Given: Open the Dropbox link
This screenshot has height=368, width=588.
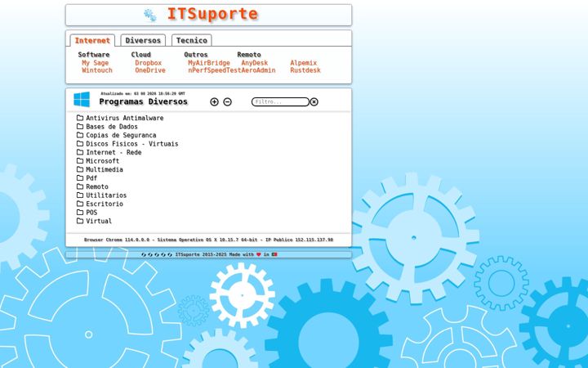Looking at the screenshot, I should [x=149, y=63].
